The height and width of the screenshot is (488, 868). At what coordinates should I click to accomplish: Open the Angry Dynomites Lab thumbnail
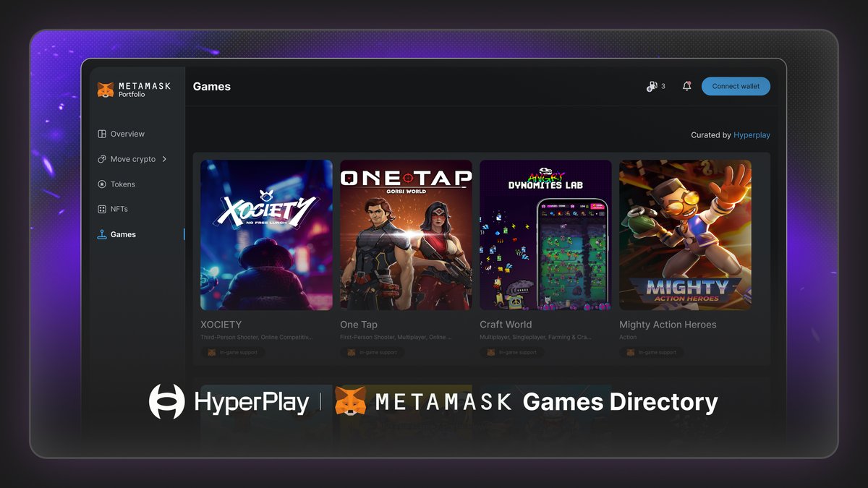click(545, 235)
